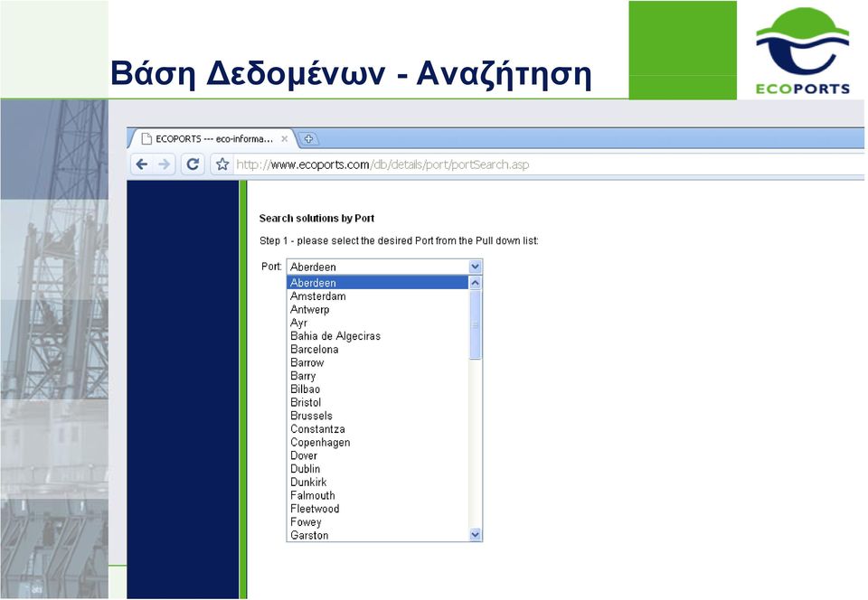
Task: Choose Bristol from the list
Action: tap(378, 402)
